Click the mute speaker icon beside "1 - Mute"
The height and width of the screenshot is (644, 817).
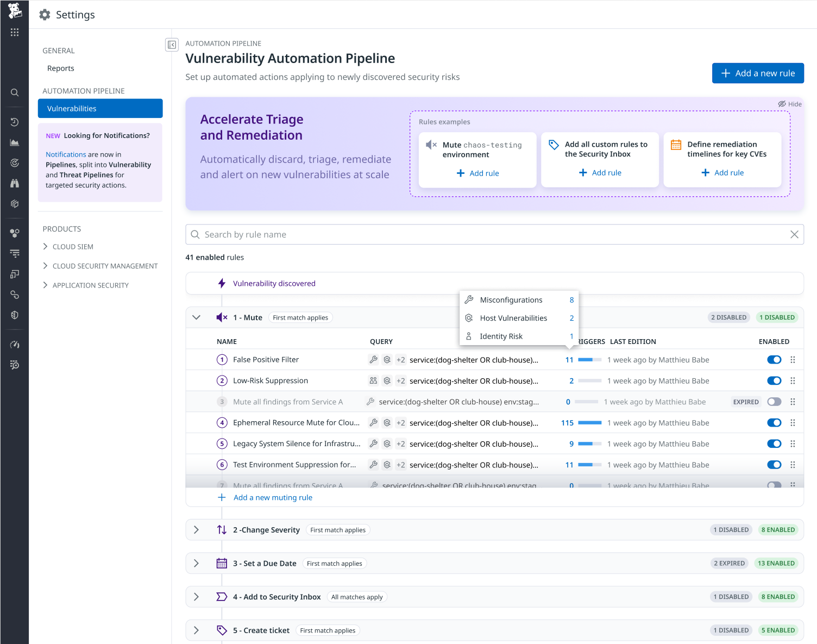[221, 317]
